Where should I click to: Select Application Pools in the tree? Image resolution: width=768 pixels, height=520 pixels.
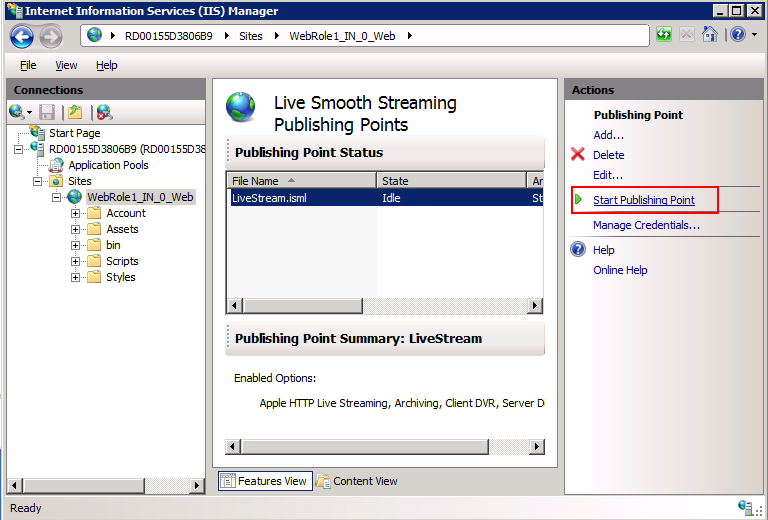108,165
